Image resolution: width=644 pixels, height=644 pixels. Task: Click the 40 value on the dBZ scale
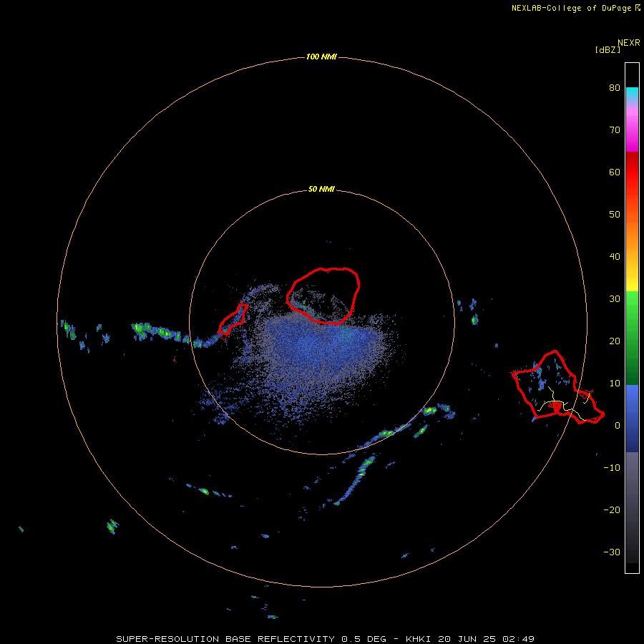coord(615,257)
